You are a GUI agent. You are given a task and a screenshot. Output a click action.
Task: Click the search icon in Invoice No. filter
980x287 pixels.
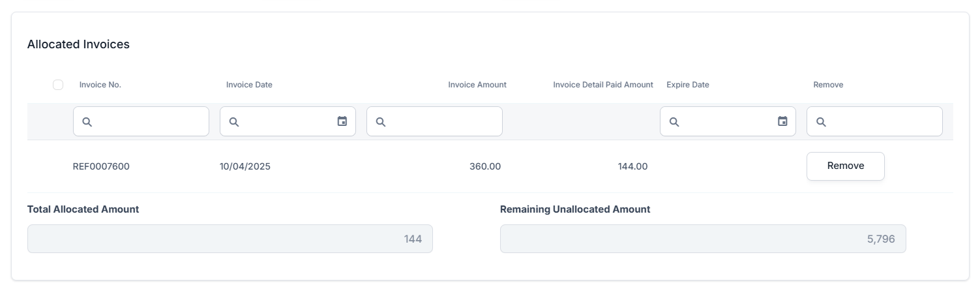click(x=87, y=122)
